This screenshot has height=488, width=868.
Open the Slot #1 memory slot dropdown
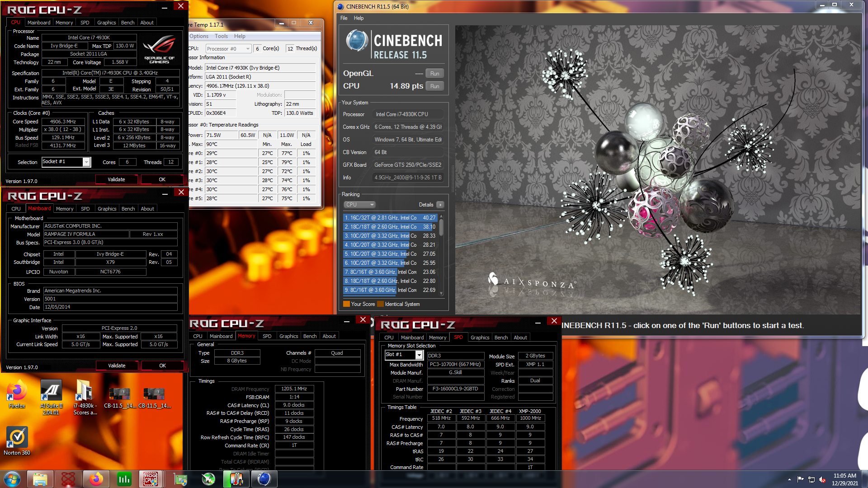coord(404,355)
